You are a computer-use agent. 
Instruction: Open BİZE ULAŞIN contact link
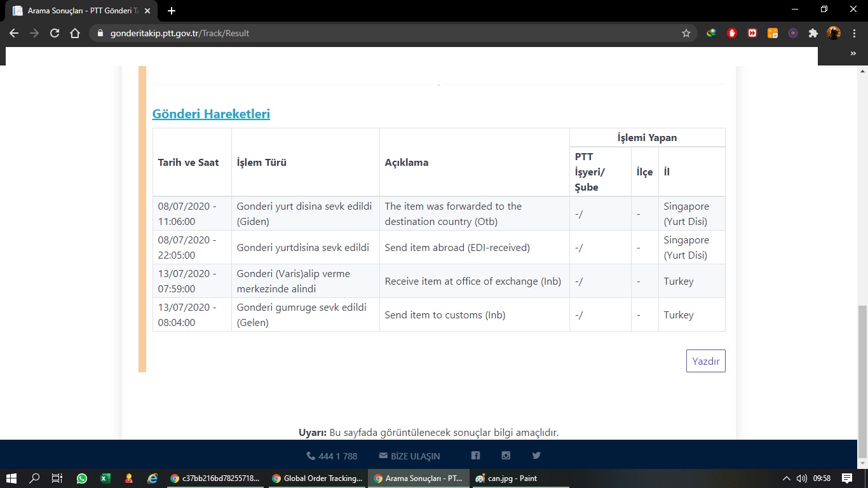(409, 456)
